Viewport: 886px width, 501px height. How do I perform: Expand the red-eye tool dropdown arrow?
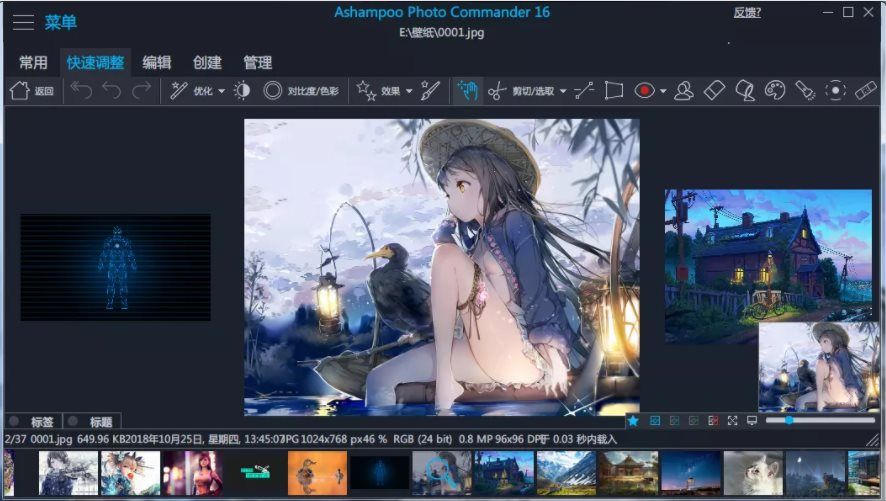point(663,91)
